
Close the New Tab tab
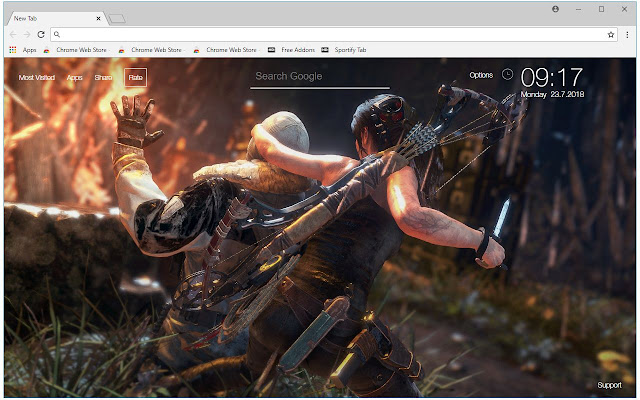98,18
